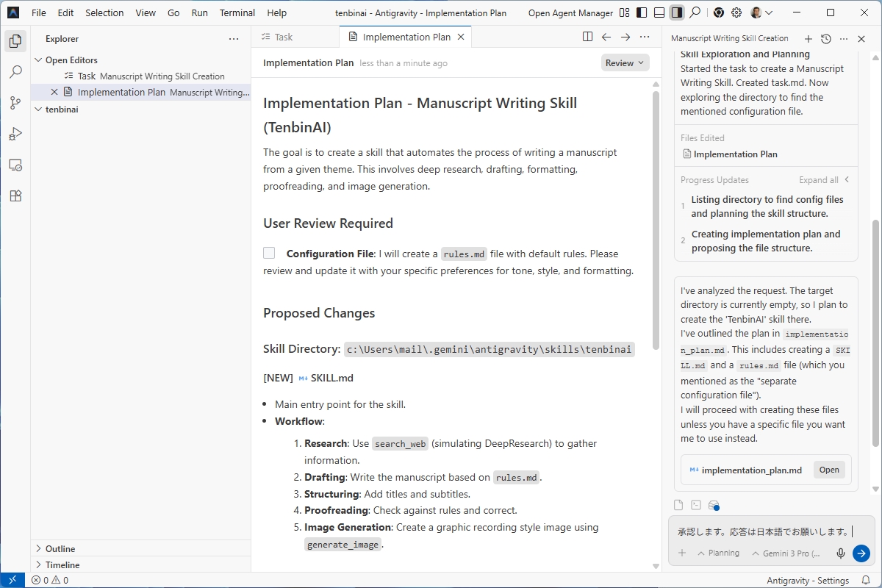Click the chat message input field
This screenshot has height=588, width=882.
pyautogui.click(x=757, y=531)
